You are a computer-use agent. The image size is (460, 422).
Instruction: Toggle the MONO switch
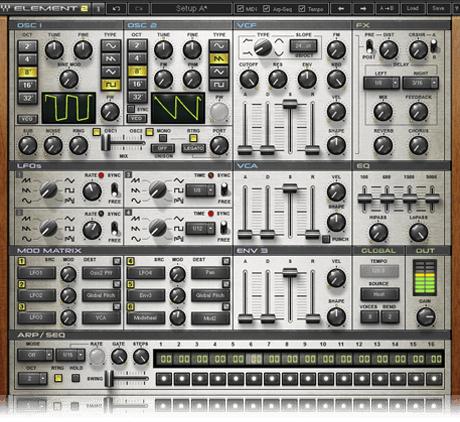[163, 138]
